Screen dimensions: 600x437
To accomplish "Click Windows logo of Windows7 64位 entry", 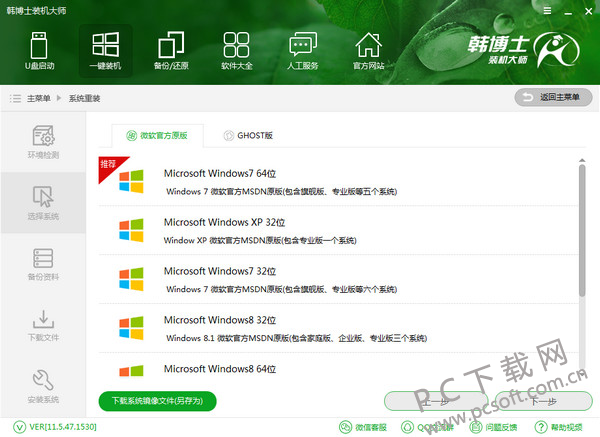I will tap(131, 181).
